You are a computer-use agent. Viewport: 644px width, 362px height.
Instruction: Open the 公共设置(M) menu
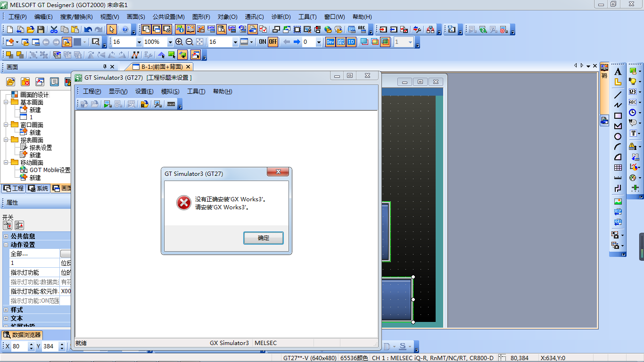(x=169, y=17)
